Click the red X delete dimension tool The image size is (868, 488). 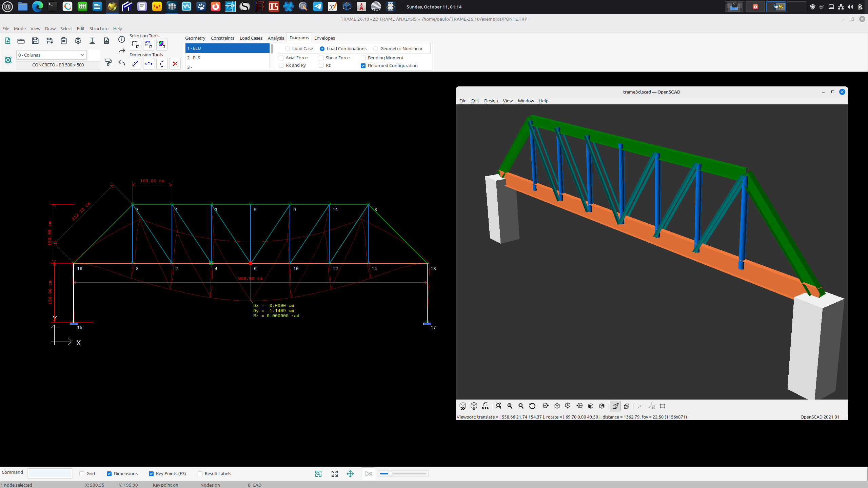pos(175,63)
